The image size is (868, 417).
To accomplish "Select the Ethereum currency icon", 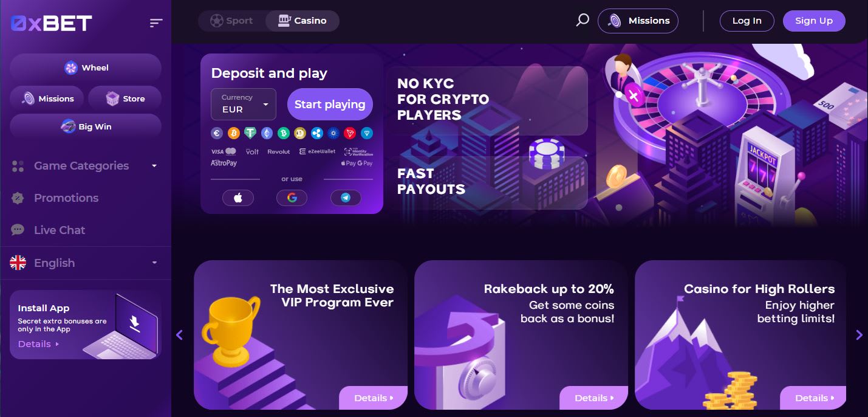I will (x=267, y=133).
